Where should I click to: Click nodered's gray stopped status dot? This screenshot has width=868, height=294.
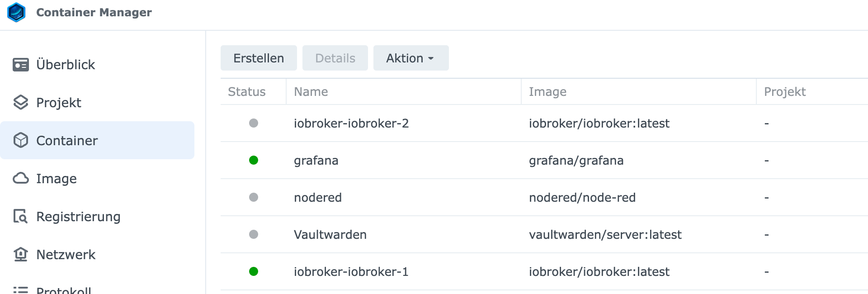tap(254, 197)
